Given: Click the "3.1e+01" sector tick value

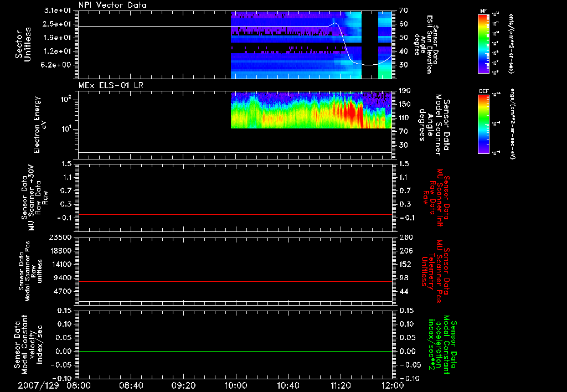Looking at the screenshot, I should point(58,11).
